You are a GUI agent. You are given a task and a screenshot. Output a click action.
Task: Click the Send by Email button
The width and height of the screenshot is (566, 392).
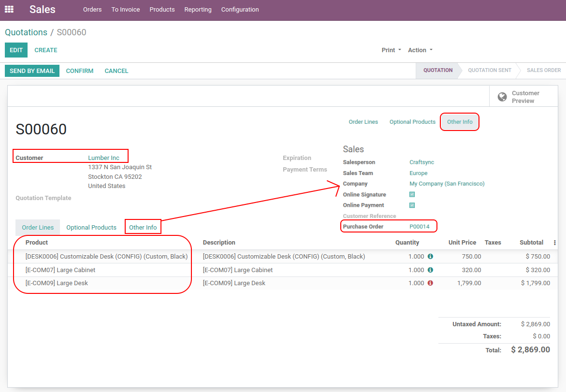[32, 71]
